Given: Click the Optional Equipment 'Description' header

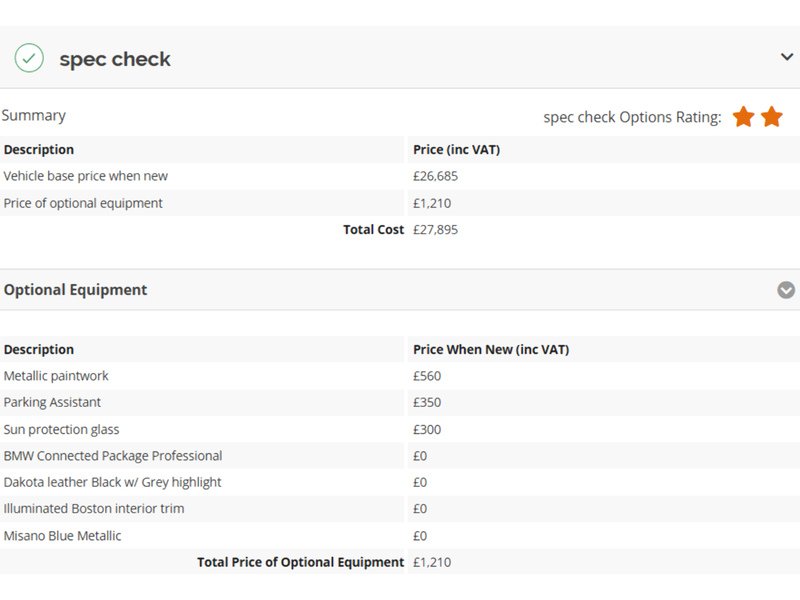Looking at the screenshot, I should point(39,349).
